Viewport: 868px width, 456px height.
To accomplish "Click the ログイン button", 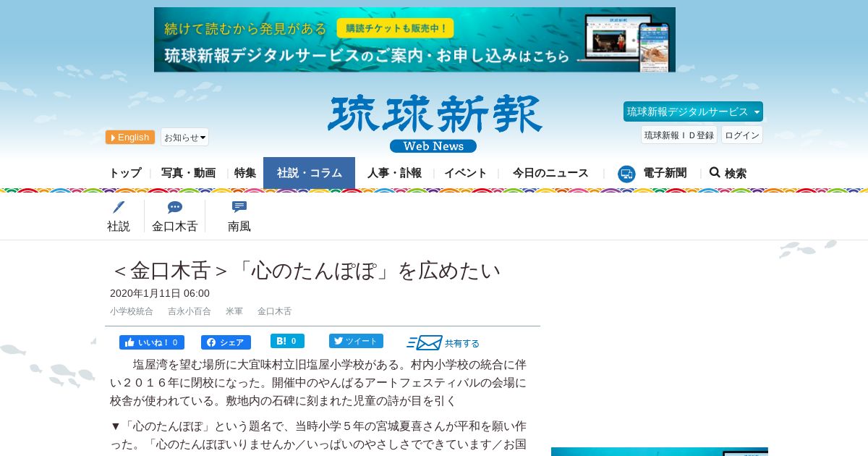I will pyautogui.click(x=742, y=135).
